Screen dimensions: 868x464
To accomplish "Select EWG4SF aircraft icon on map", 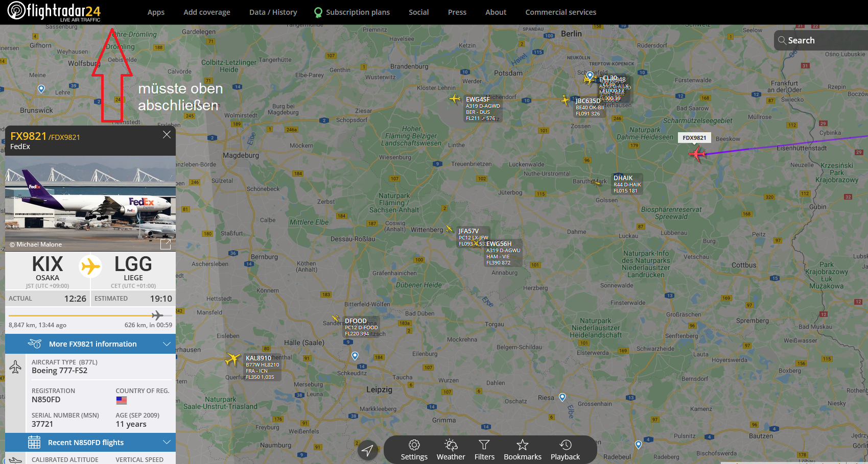I will 455,99.
